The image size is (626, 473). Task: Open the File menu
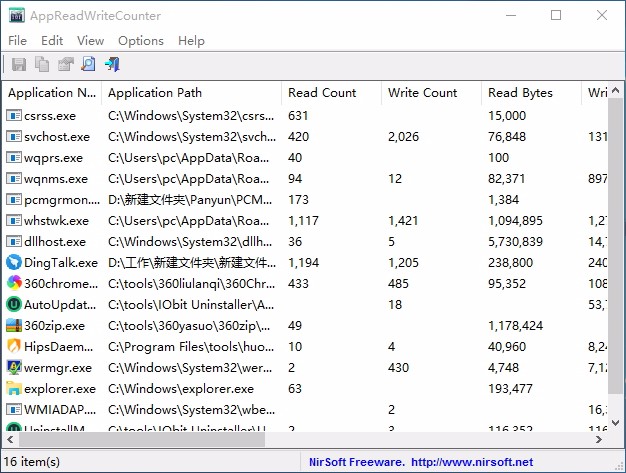point(18,41)
